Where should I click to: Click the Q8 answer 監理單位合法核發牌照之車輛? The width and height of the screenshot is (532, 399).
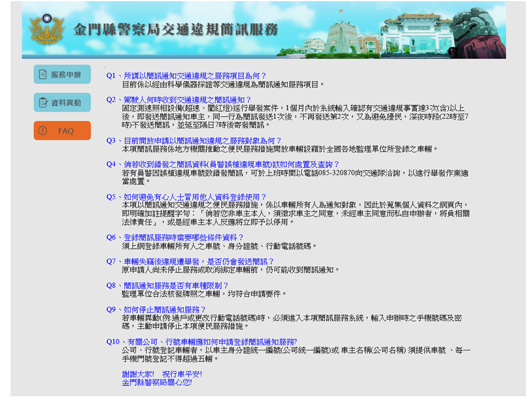click(x=204, y=294)
